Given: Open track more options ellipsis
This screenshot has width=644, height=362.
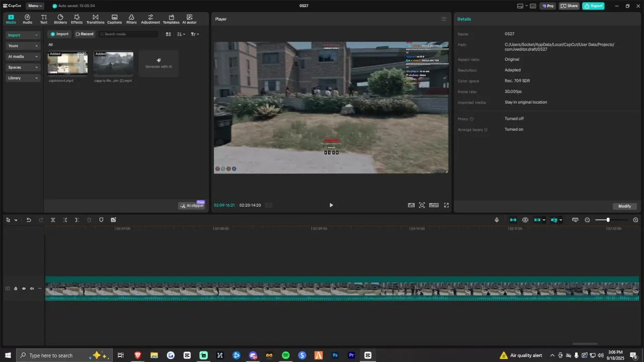Looking at the screenshot, I should click(40, 289).
